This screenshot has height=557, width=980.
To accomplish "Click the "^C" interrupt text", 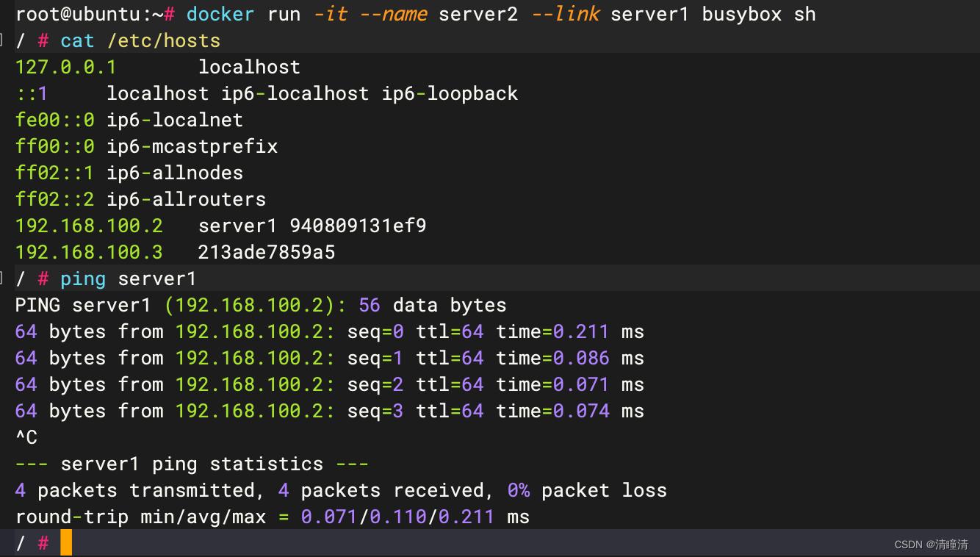I will coord(26,437).
